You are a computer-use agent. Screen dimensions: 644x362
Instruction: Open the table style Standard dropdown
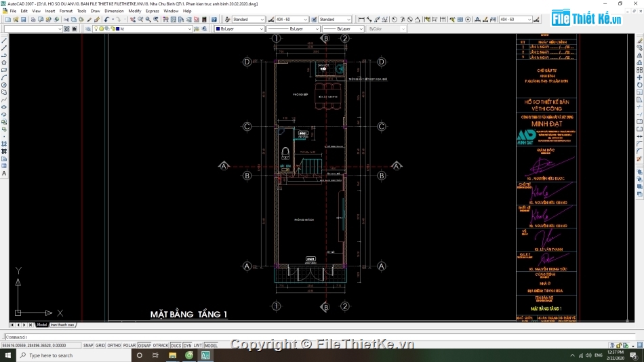[335, 19]
